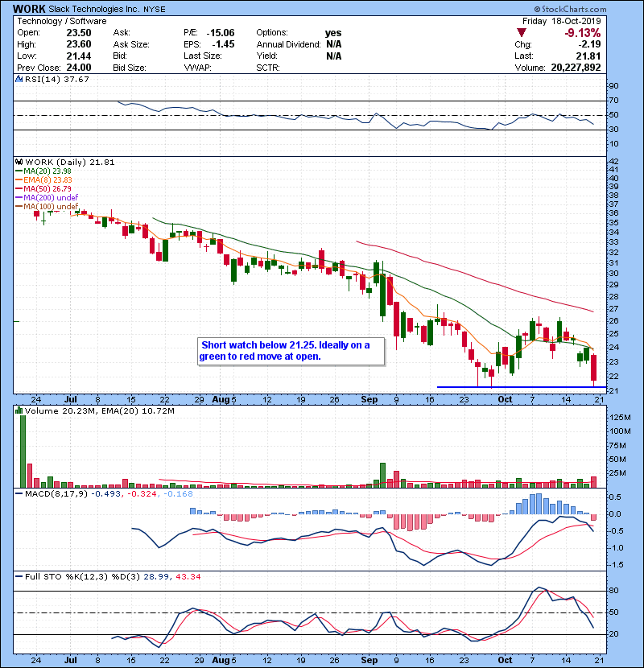Viewport: 644px width, 668px height.
Task: Click the candlestick icon beside WORK (Daily)
Action: [x=19, y=163]
